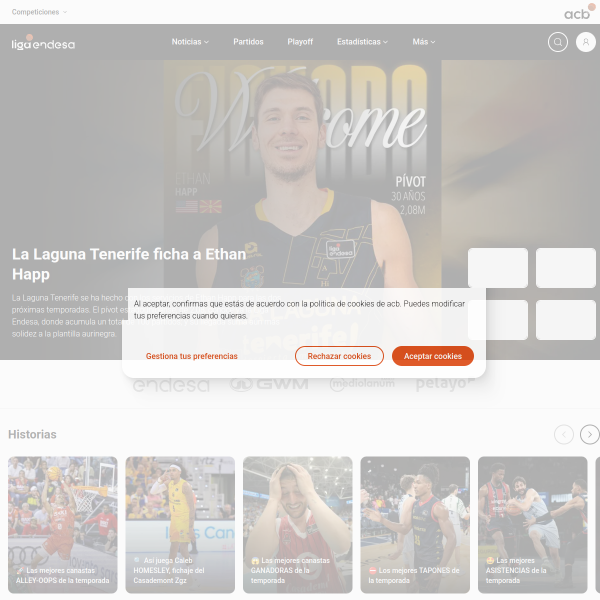The width and height of the screenshot is (600, 600).
Task: Click the GWM sponsor logo
Action: pyautogui.click(x=269, y=384)
